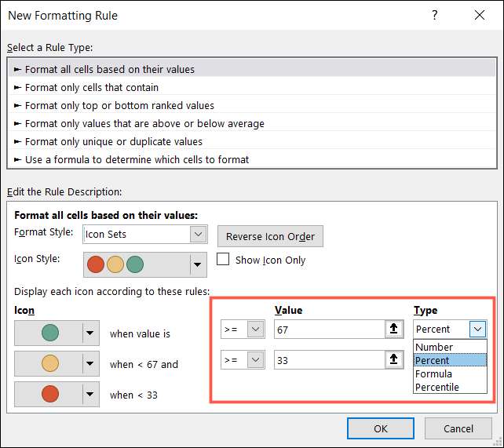504x448 pixels.
Task: Choose Number from the Type list
Action: [434, 347]
